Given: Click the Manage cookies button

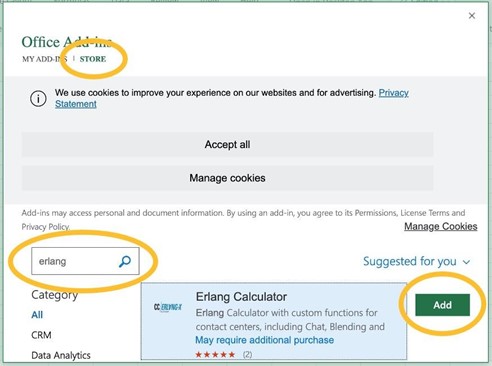Looking at the screenshot, I should [227, 178].
